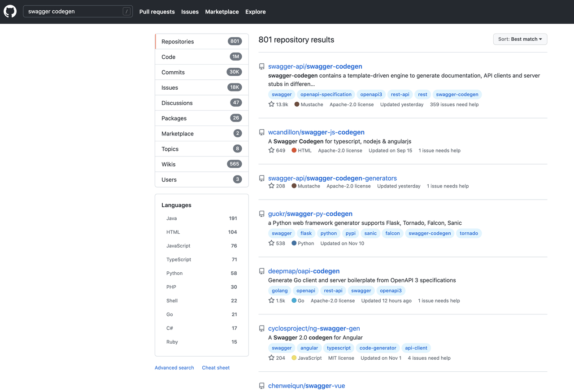Screen dimensions: 574x392
Task: Open deepmap/oapi-codegen repository
Action: coord(304,271)
